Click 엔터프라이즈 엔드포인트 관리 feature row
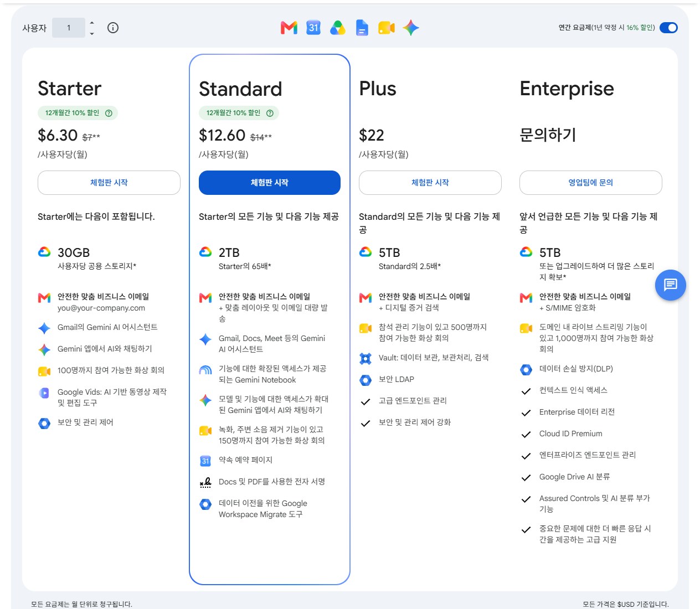The image size is (700, 609). (x=588, y=455)
